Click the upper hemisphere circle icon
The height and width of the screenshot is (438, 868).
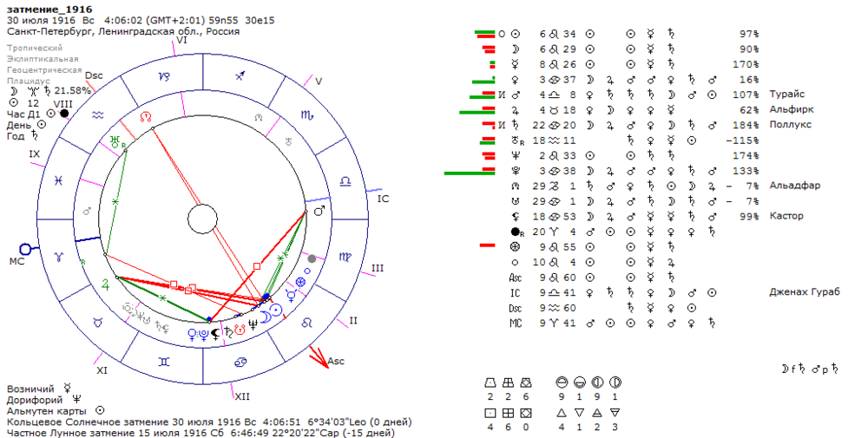click(562, 382)
